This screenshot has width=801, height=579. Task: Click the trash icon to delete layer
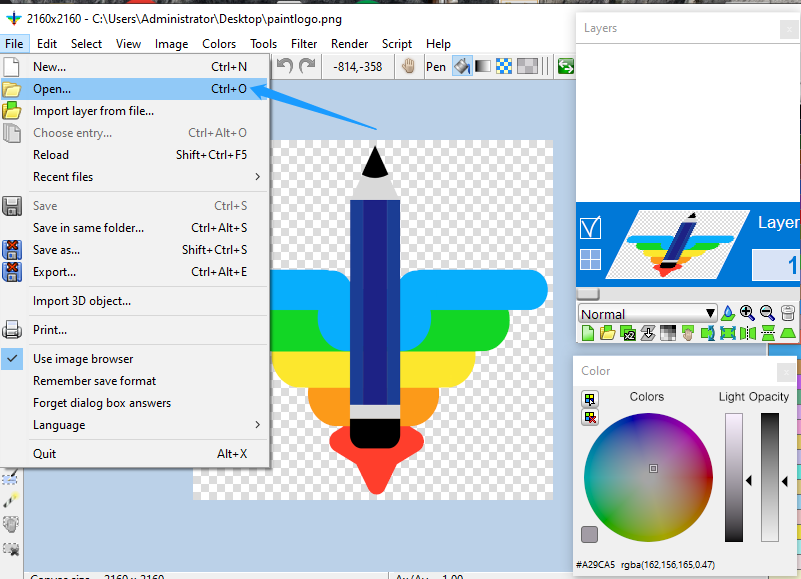788,313
